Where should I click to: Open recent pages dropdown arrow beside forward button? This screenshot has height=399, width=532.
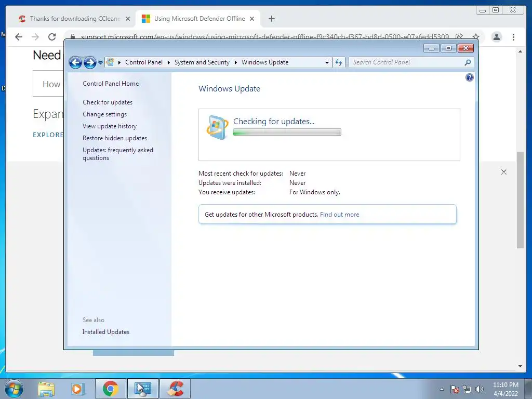pos(100,63)
